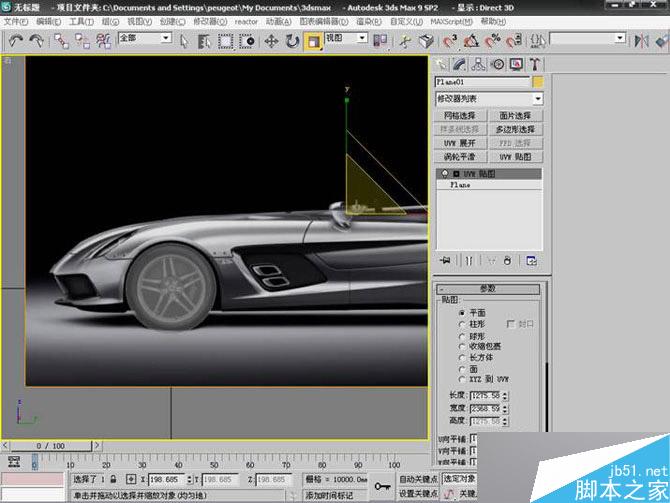Image resolution: width=670 pixels, height=503 pixels.
Task: Open the Display panel tab
Action: pyautogui.click(x=517, y=64)
